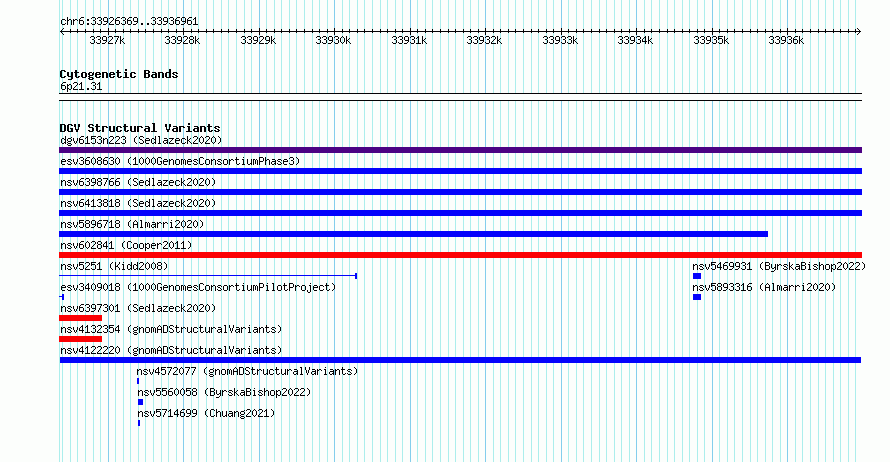The width and height of the screenshot is (890, 462).
Task: Open nsv6413818 (Sedlazeck2020) variant label
Action: 138,203
